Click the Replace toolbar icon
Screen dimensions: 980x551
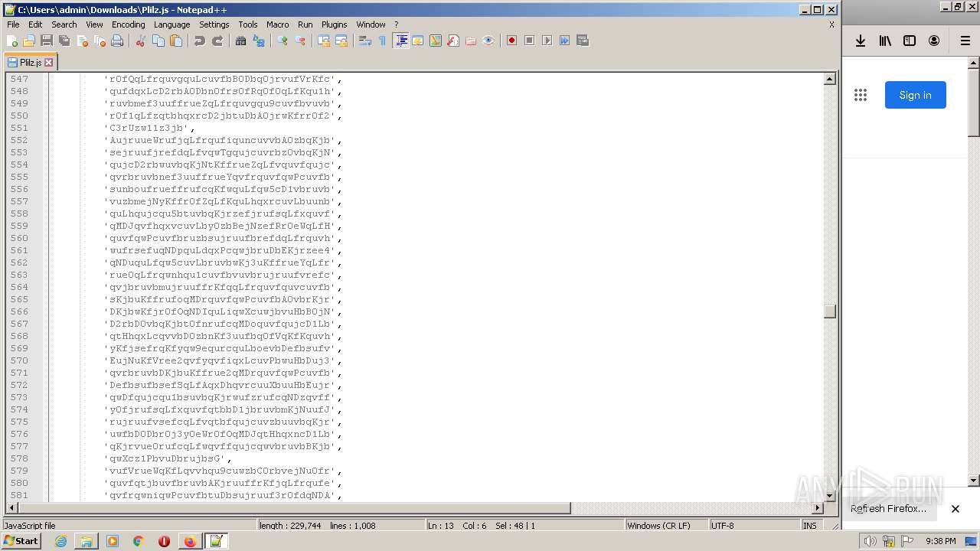coord(259,41)
